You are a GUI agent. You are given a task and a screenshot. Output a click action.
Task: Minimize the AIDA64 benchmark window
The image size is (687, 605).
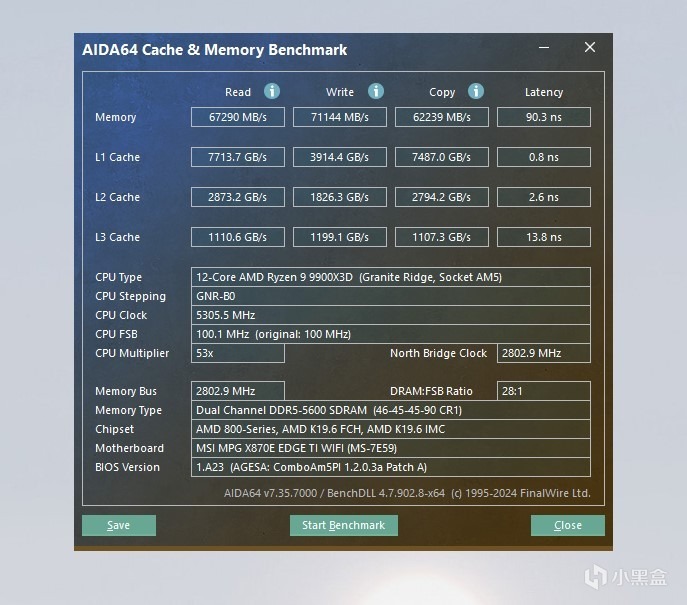[544, 47]
